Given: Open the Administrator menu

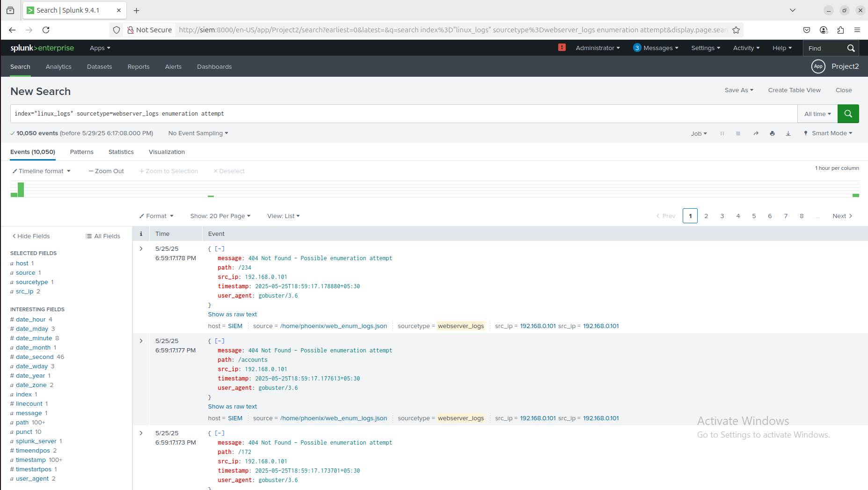Looking at the screenshot, I should click(x=598, y=48).
